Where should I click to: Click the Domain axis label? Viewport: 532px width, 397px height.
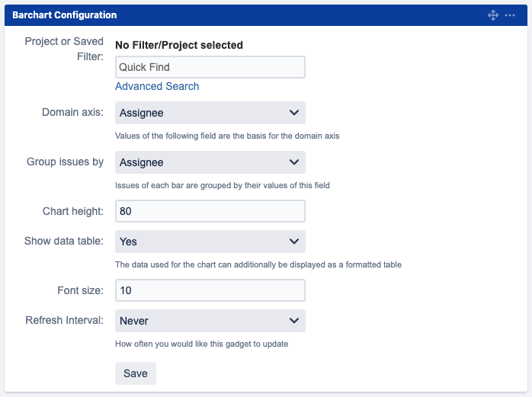click(x=72, y=113)
